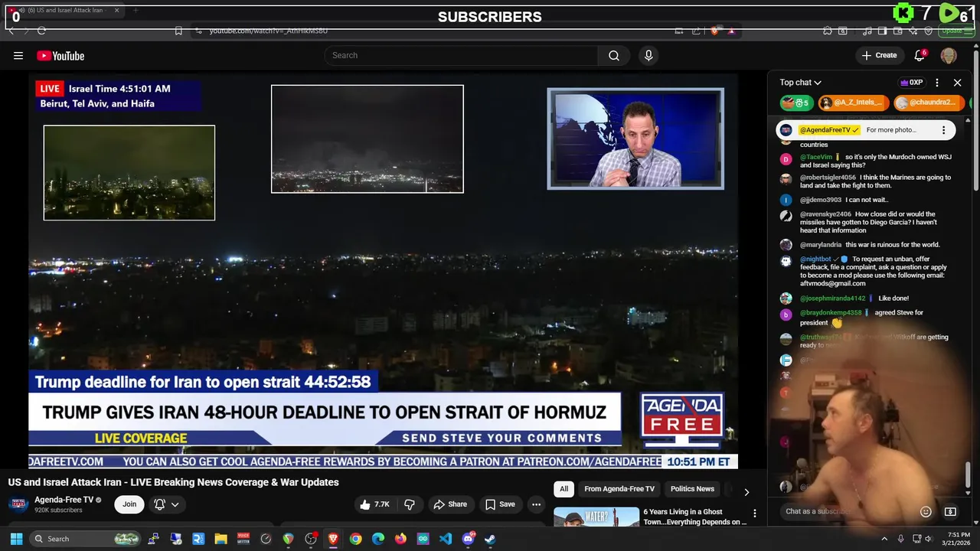Open the 0XP chat points badge
This screenshot has height=551, width=980.
click(911, 83)
